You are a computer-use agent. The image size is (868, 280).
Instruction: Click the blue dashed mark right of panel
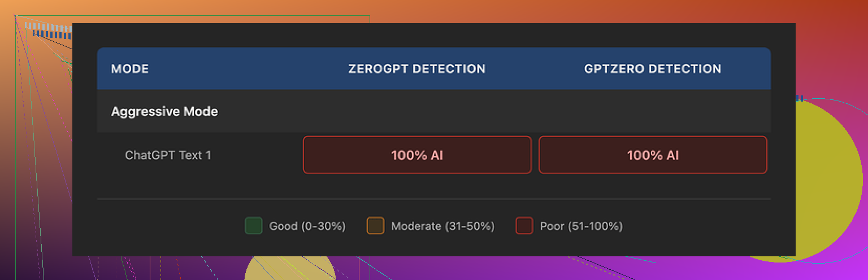point(800,98)
